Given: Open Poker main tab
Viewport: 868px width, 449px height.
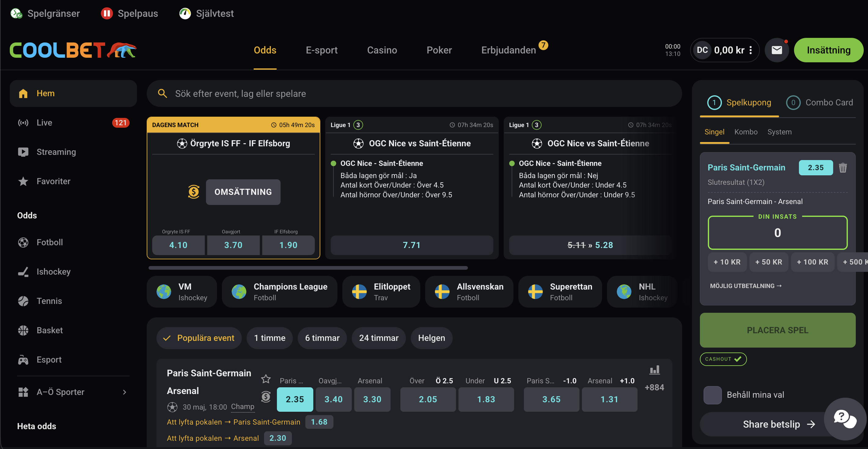Looking at the screenshot, I should point(439,50).
